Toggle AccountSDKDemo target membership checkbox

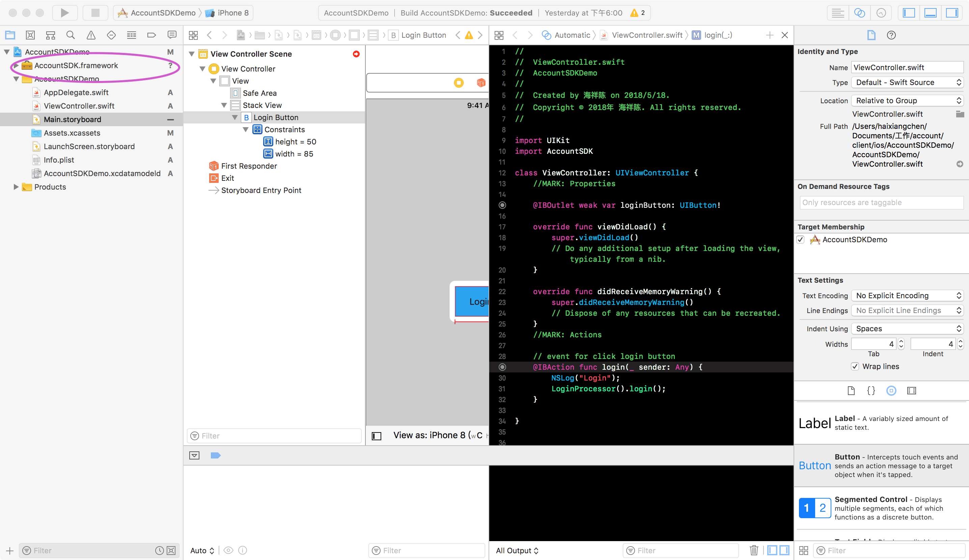tap(801, 240)
